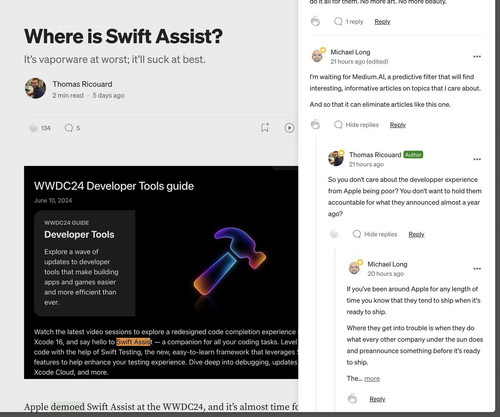The height and width of the screenshot is (417, 500).
Task: Clap for Michael Long's Medium.AI comment
Action: (315, 125)
